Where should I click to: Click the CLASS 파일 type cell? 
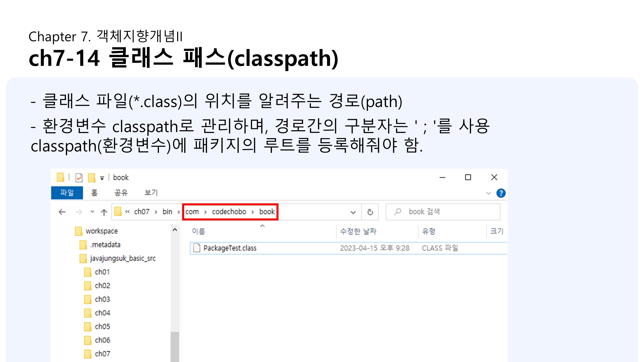(440, 248)
